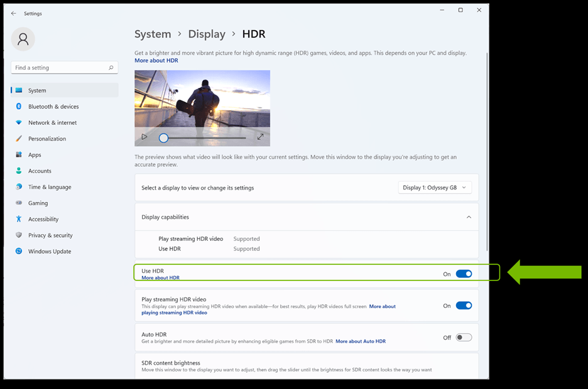Click the user profile avatar

click(x=23, y=40)
